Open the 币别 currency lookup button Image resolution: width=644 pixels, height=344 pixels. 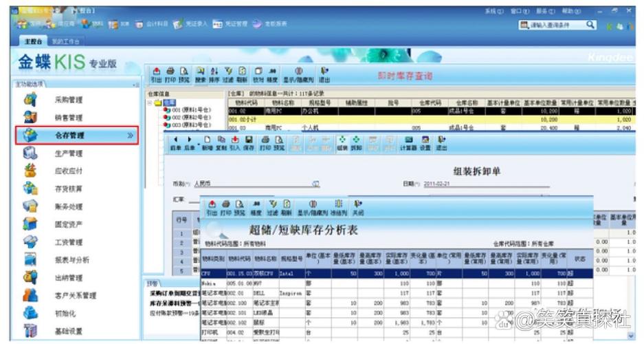[x=315, y=184]
